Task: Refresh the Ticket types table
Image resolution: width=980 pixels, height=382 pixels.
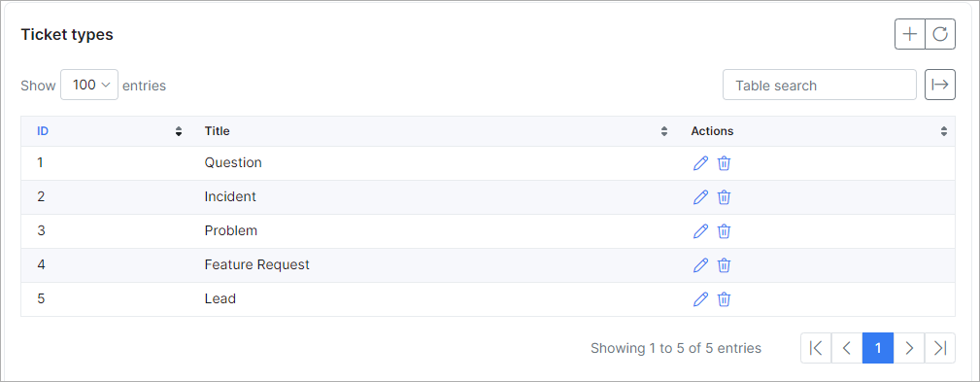Action: coord(940,34)
